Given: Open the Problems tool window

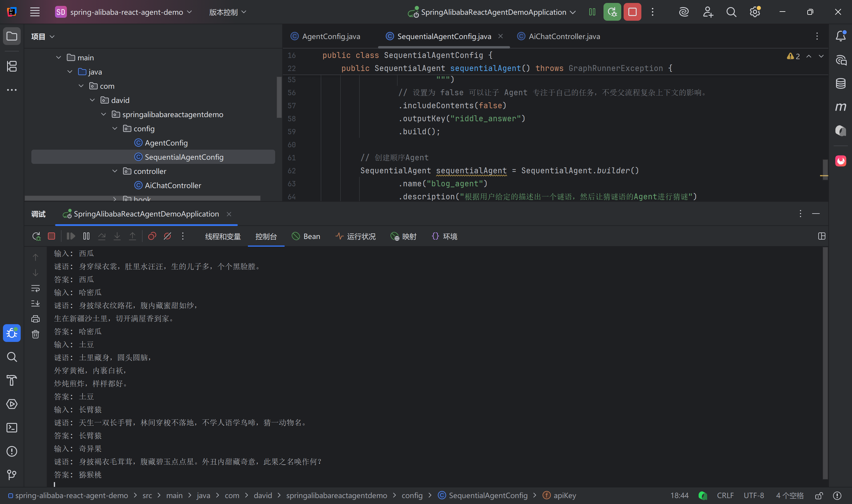Looking at the screenshot, I should (x=12, y=451).
